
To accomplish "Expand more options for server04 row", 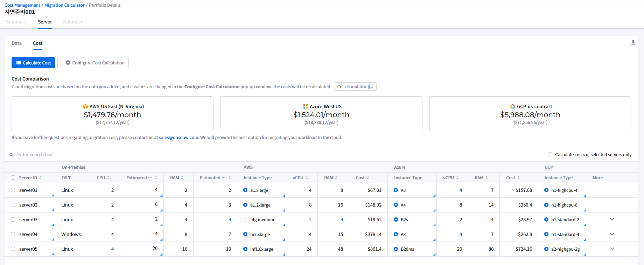I will point(612,234).
